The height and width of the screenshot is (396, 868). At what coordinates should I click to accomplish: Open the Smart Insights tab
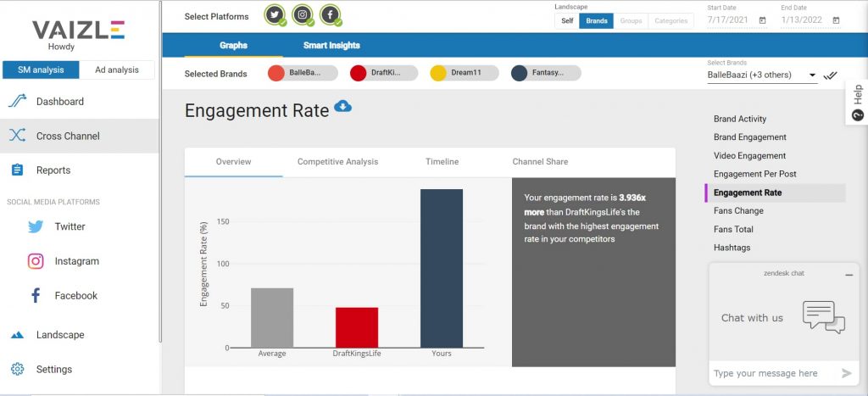tap(331, 46)
